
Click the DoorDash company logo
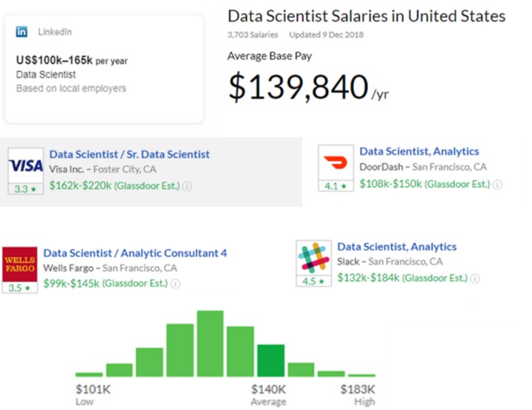click(336, 162)
